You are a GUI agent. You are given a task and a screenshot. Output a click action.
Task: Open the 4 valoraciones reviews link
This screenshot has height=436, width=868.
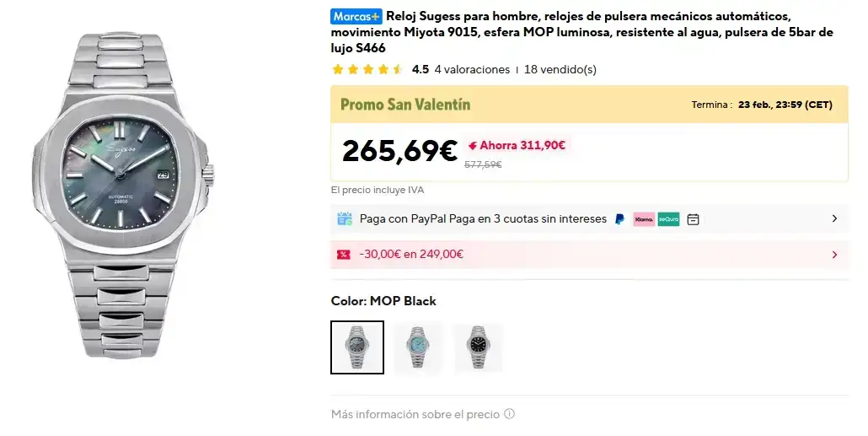(x=472, y=69)
